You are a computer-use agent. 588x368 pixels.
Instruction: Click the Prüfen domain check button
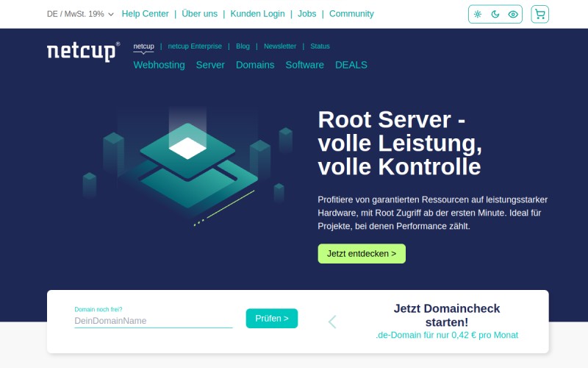pos(272,319)
